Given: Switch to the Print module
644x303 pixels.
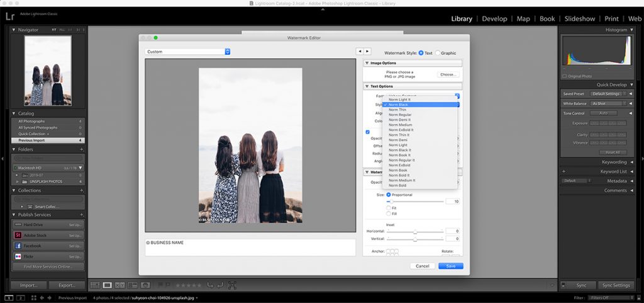Looking at the screenshot, I should pos(611,18).
